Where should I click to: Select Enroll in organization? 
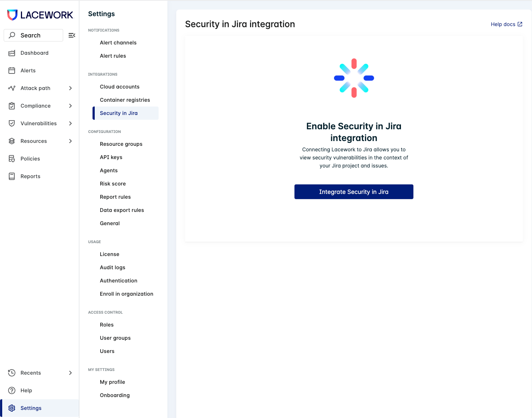point(127,294)
